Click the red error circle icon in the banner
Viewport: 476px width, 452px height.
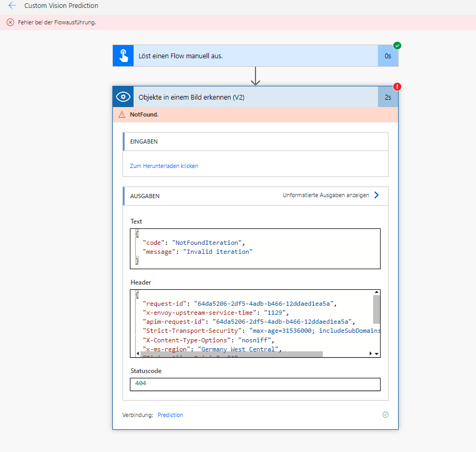point(10,22)
